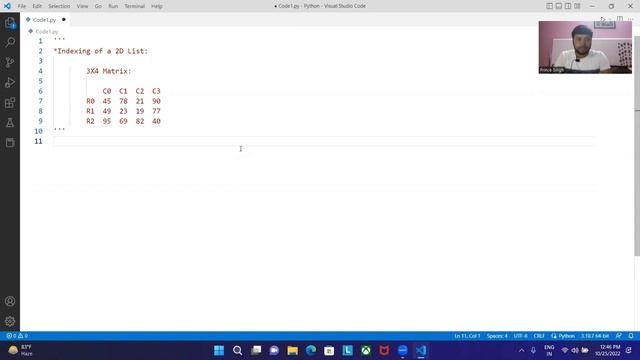Click the bottom activity bar icon below the flask
640x360 pixels.
10,142
